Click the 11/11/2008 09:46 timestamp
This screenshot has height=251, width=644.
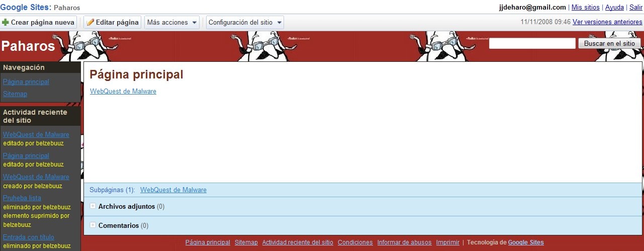(545, 22)
